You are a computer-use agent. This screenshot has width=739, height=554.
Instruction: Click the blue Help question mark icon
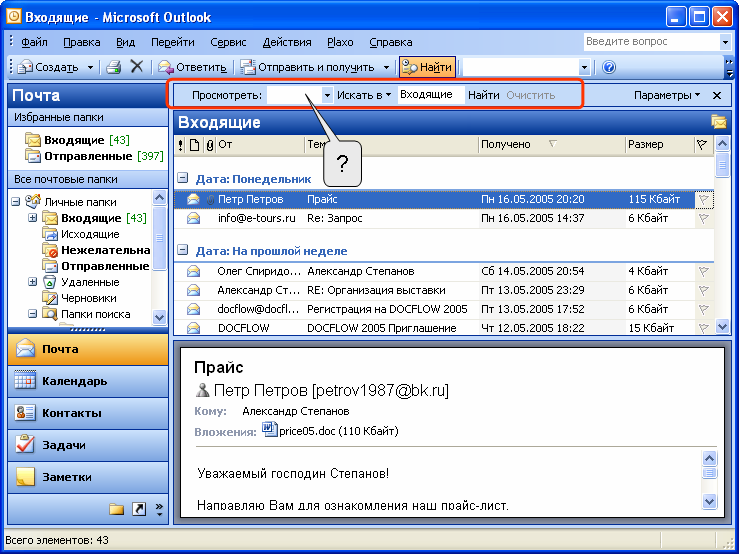tap(608, 67)
